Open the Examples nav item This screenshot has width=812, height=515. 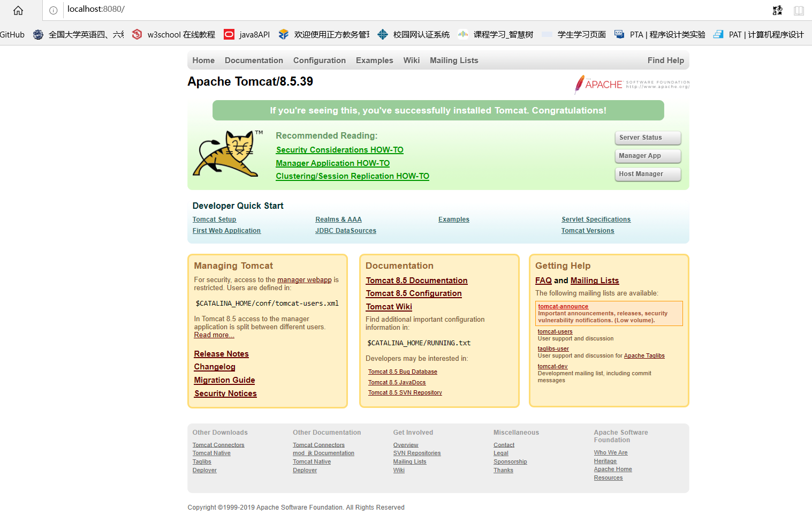pyautogui.click(x=375, y=60)
